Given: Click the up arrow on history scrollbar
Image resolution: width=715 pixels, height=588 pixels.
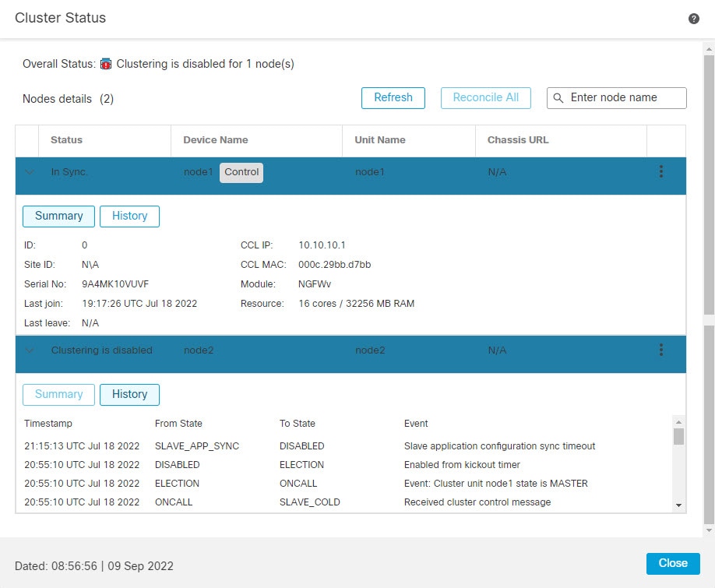Looking at the screenshot, I should pyautogui.click(x=678, y=422).
